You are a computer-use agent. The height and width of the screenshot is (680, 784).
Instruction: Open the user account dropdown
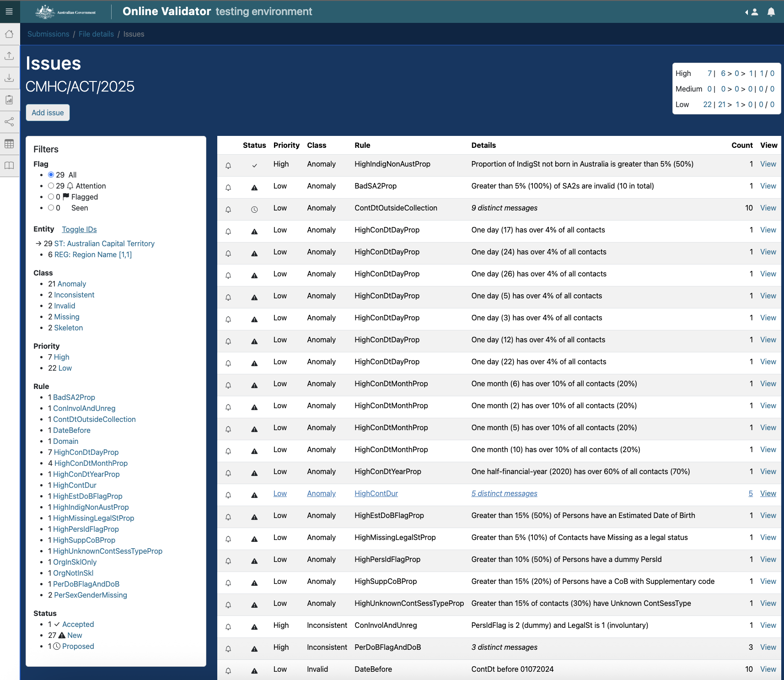(x=752, y=12)
